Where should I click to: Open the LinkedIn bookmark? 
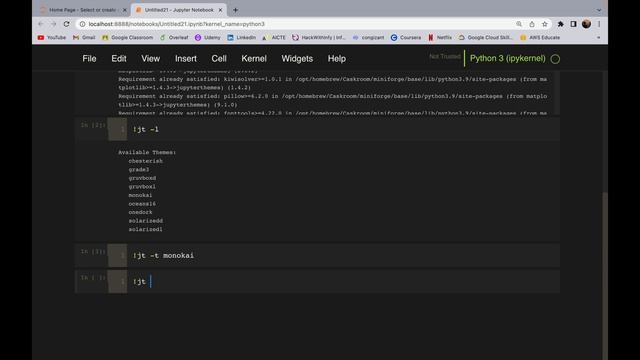pos(241,38)
